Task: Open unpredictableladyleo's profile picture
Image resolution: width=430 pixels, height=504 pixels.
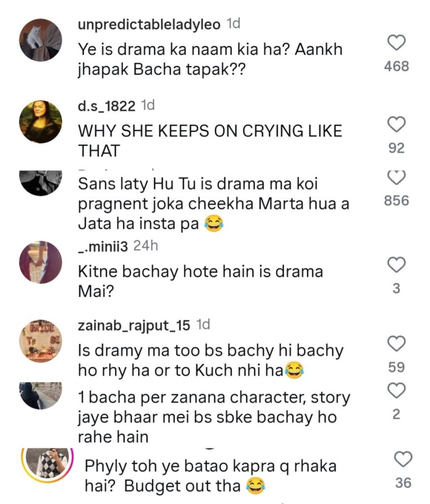Action: click(x=41, y=40)
